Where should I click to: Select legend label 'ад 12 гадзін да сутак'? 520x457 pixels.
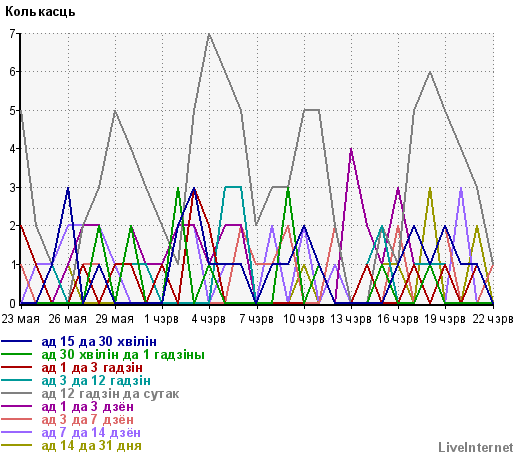(x=110, y=394)
